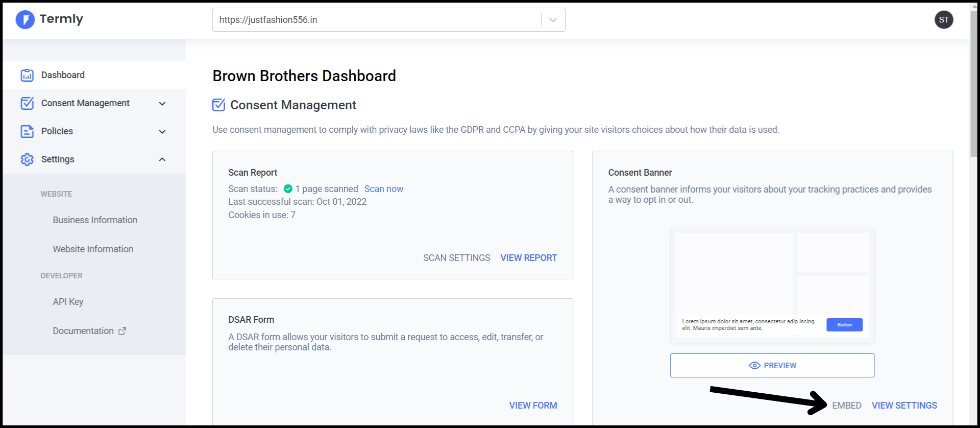The width and height of the screenshot is (980, 428).
Task: Open SCAN SETTINGS
Action: click(x=456, y=258)
